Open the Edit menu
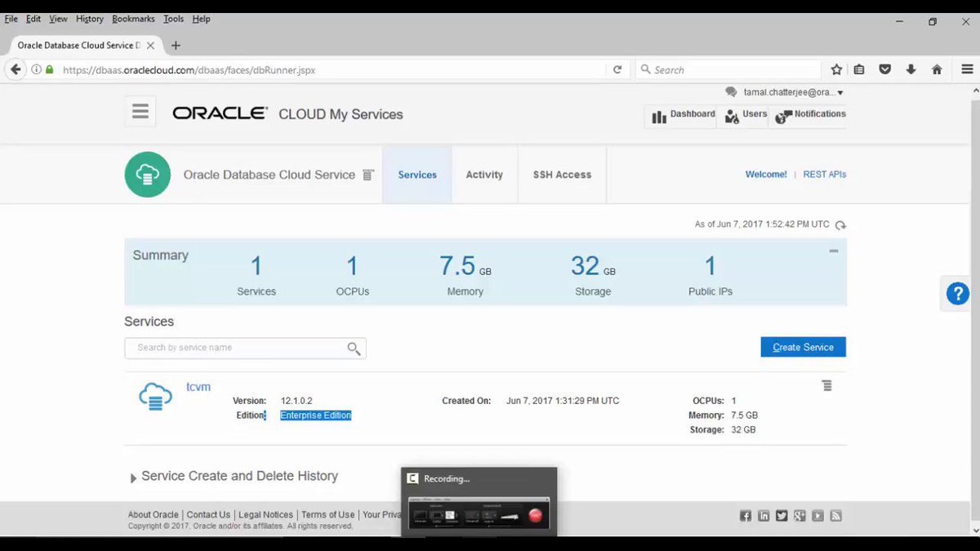The height and width of the screenshot is (551, 980). [x=33, y=19]
